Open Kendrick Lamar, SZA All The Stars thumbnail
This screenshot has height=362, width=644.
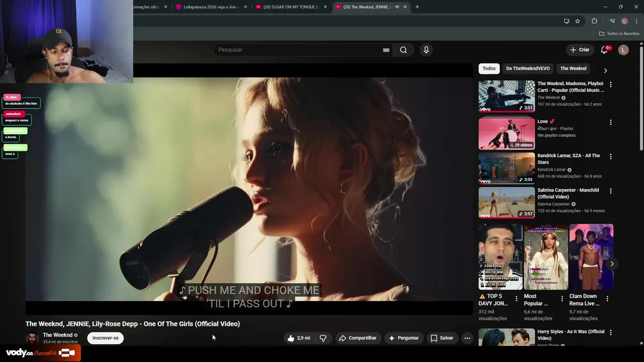click(x=507, y=168)
